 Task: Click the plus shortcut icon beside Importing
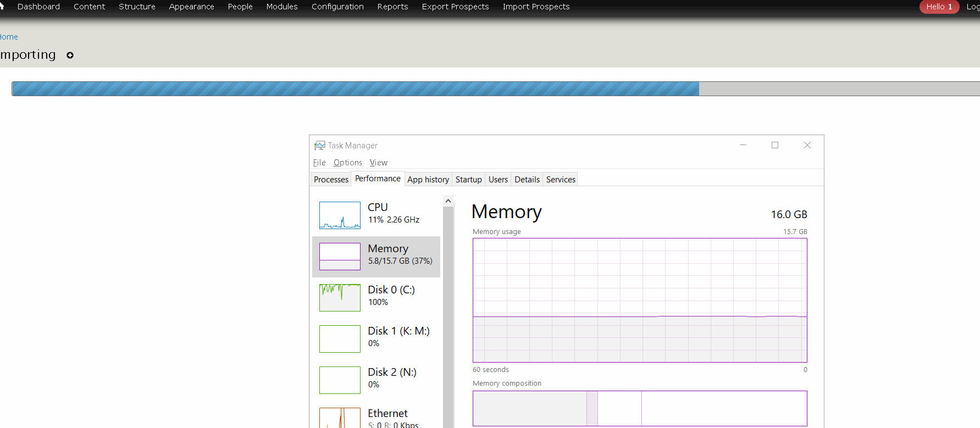pos(70,55)
